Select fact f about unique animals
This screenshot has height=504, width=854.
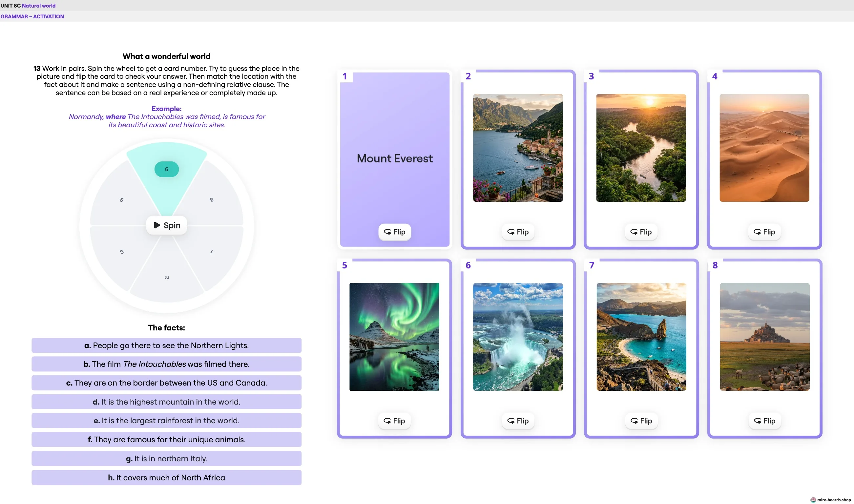pyautogui.click(x=166, y=439)
